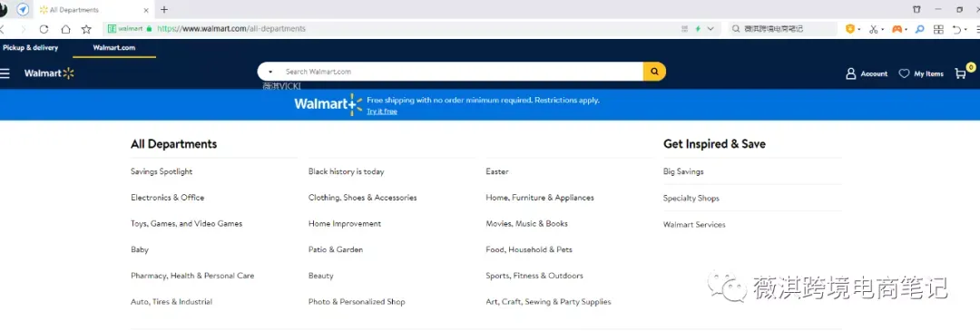Image resolution: width=980 pixels, height=331 pixels.
Task: Open Movies, Music & Books
Action: 527,224
